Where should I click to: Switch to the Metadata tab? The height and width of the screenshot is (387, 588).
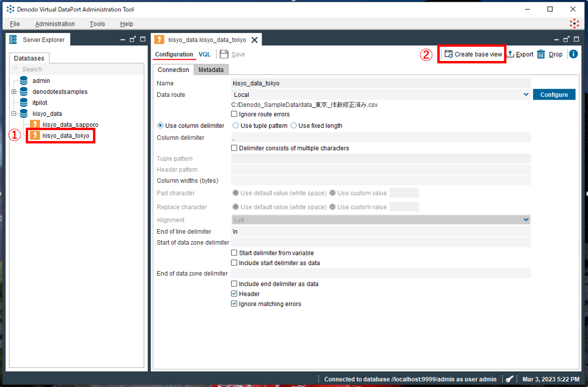coord(211,70)
